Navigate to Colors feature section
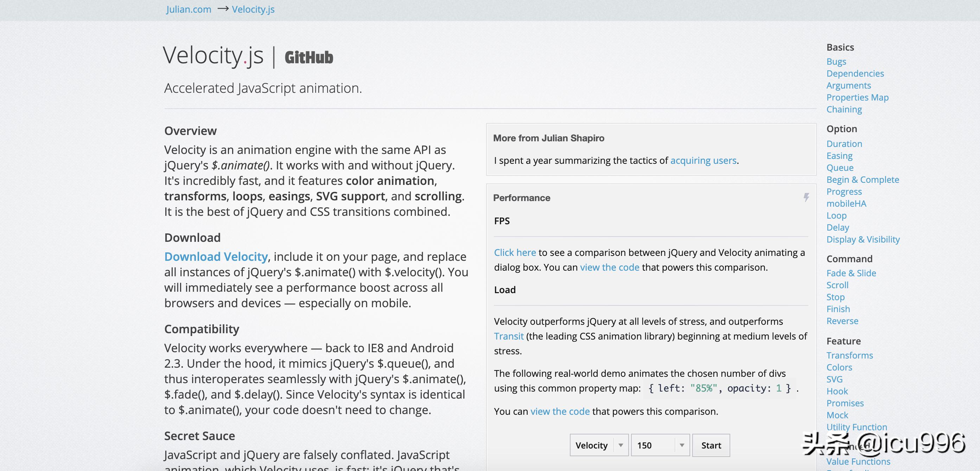This screenshot has width=980, height=471. click(x=839, y=368)
